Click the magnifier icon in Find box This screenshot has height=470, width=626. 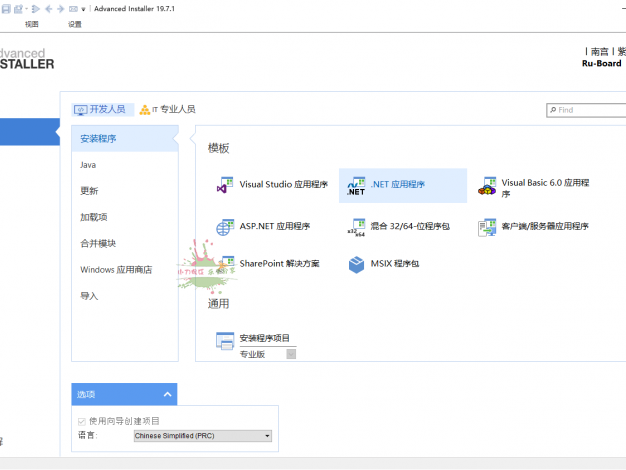[553, 110]
